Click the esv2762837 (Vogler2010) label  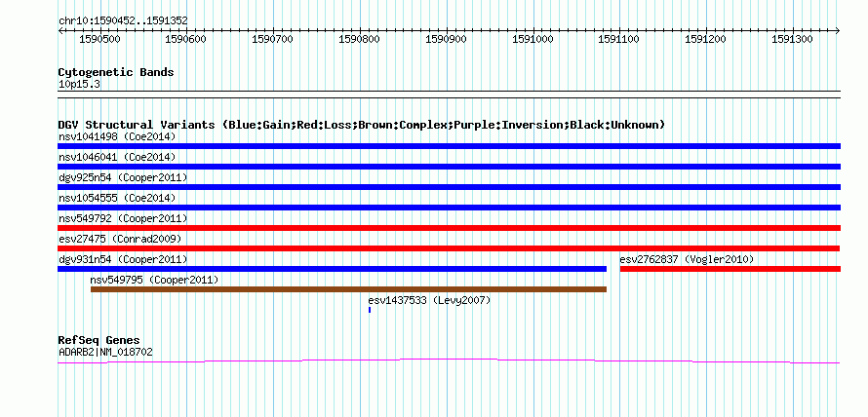point(687,259)
